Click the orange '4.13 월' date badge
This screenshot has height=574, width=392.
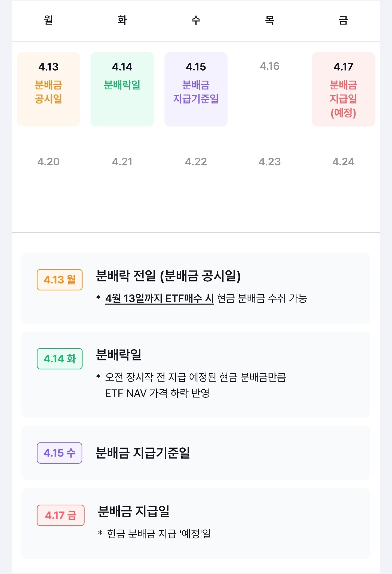click(60, 280)
